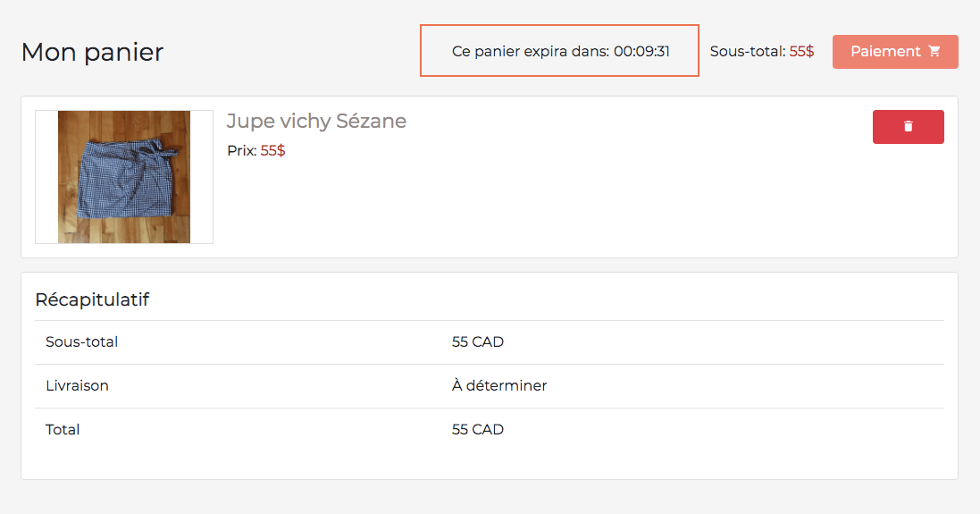Click the 55 CAD value beside Total
The image size is (980, 514).
click(x=478, y=430)
